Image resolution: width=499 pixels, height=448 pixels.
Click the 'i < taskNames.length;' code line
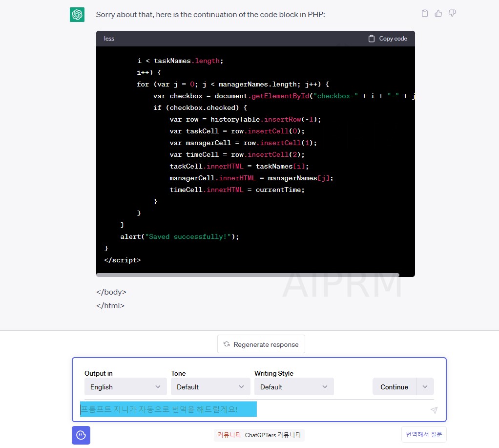pos(180,61)
